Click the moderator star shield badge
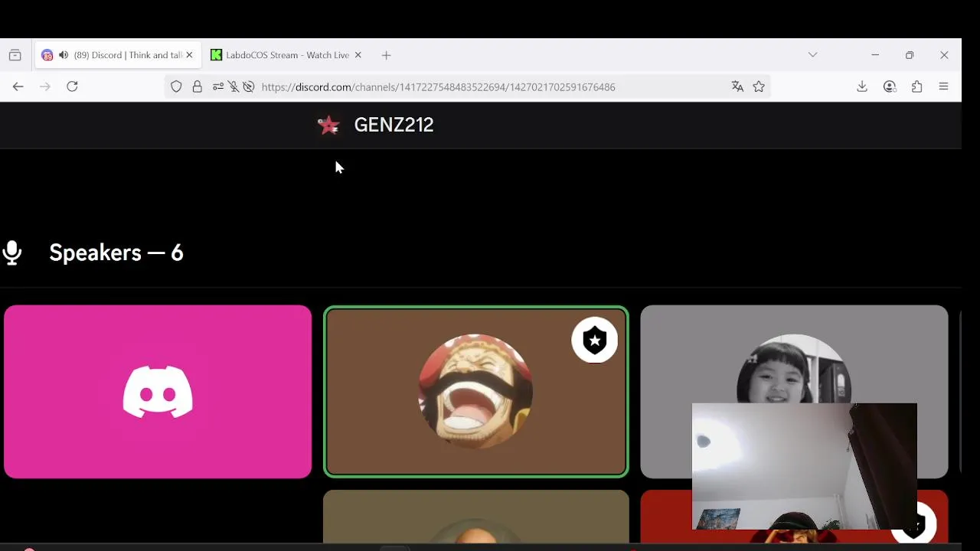The image size is (980, 551). coord(595,340)
